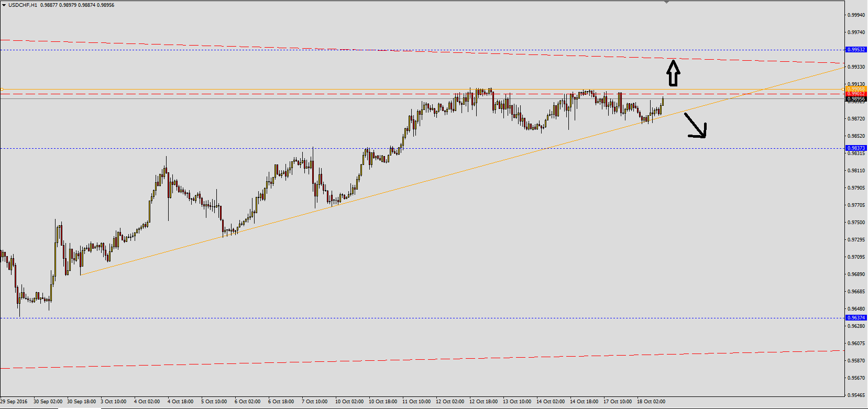Click the 0.95670 price scale value

point(856,378)
